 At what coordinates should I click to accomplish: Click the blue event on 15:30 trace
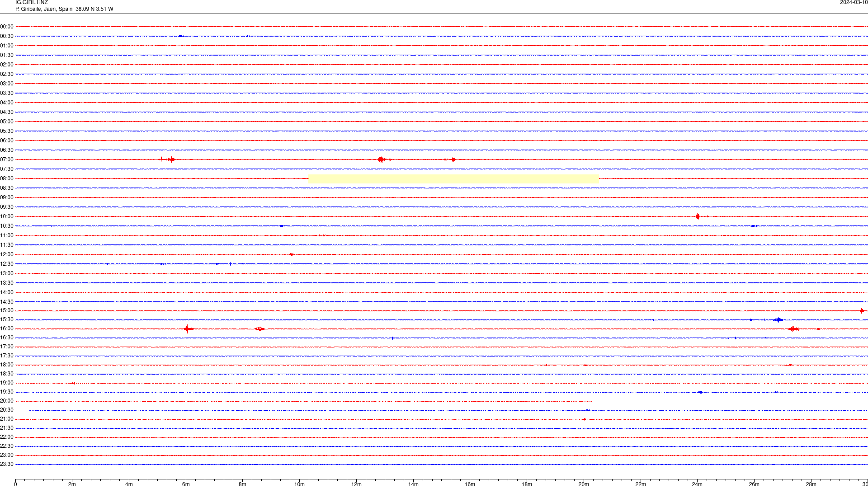(x=778, y=319)
